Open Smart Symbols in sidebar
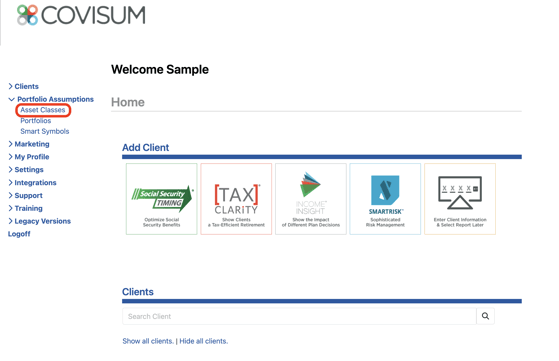559x361 pixels. [x=45, y=131]
